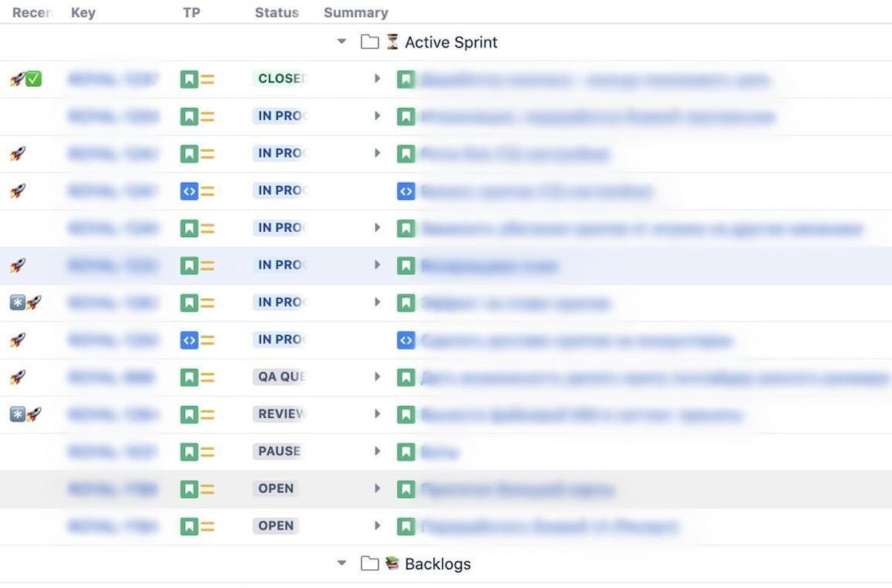Collapse the Active Sprint group
892x588 pixels.
tap(342, 42)
